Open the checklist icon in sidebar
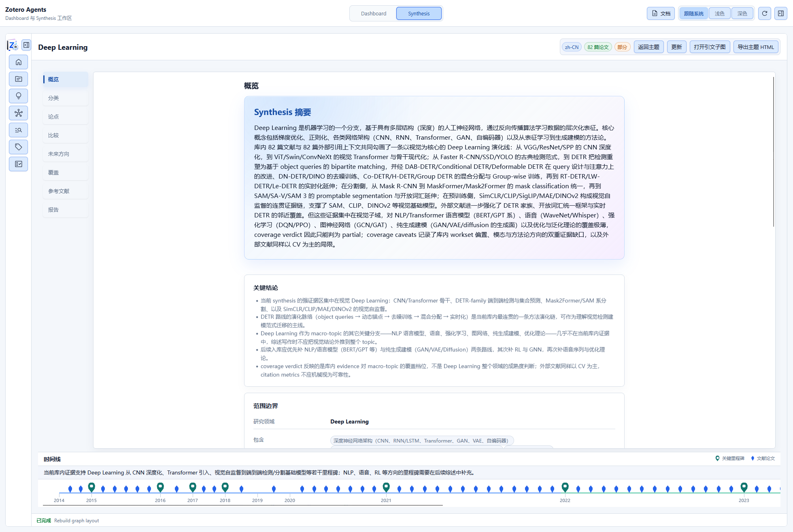 coord(19,164)
